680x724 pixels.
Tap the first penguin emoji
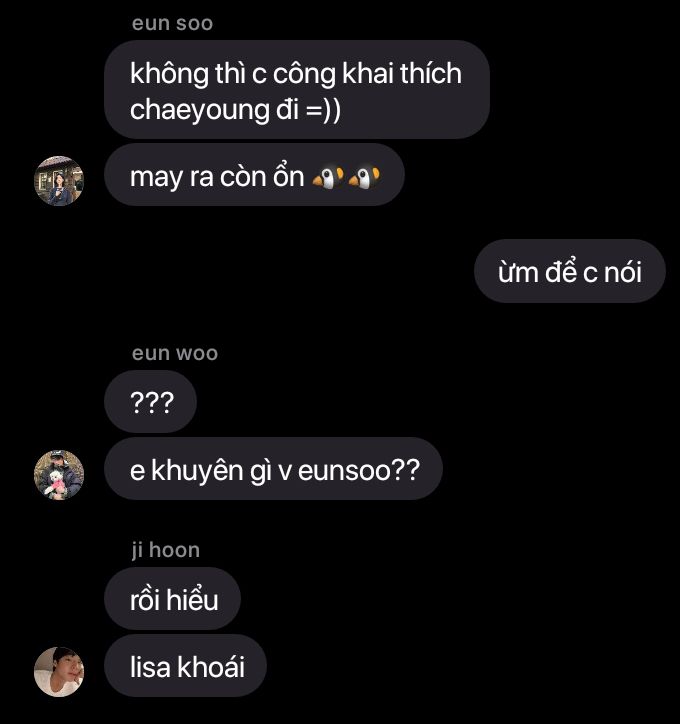click(x=328, y=177)
